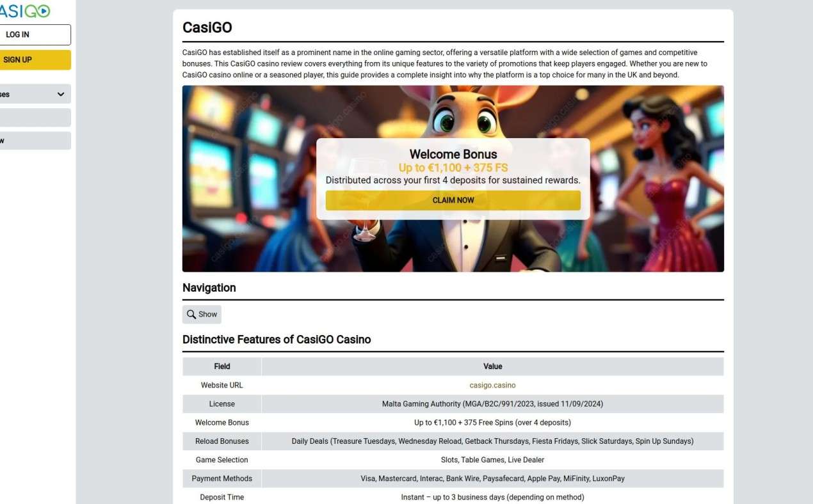The width and height of the screenshot is (813, 504).
Task: Select the 'Reload Bonuses' row label
Action: [x=222, y=441]
